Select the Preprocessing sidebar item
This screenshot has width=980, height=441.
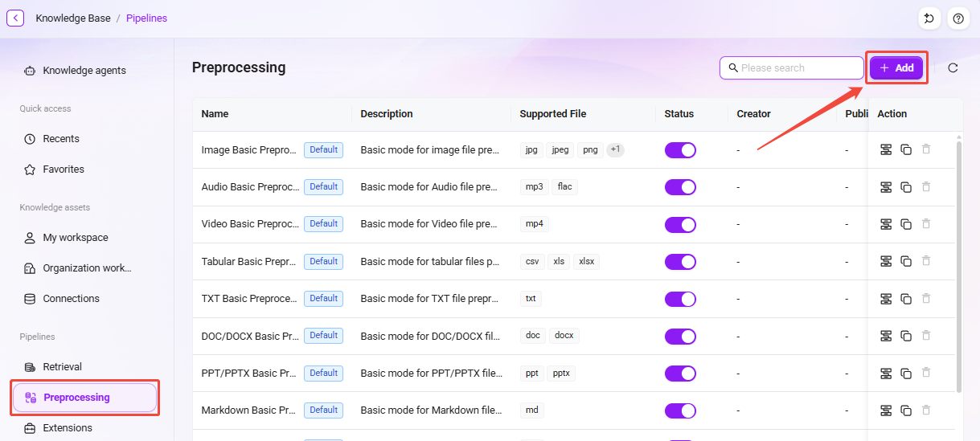(x=84, y=398)
